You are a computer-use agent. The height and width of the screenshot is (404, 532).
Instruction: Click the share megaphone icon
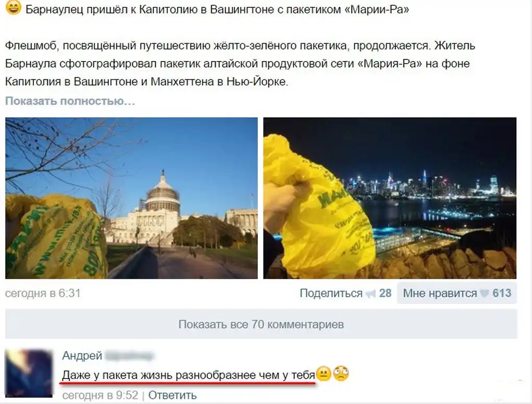coord(370,293)
